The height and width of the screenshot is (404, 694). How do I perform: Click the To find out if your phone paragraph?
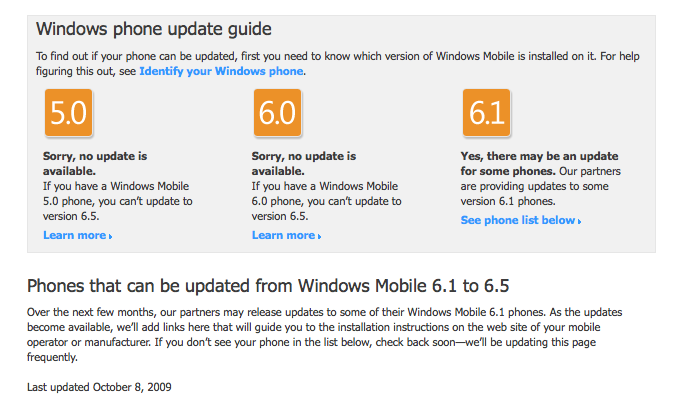[338, 64]
